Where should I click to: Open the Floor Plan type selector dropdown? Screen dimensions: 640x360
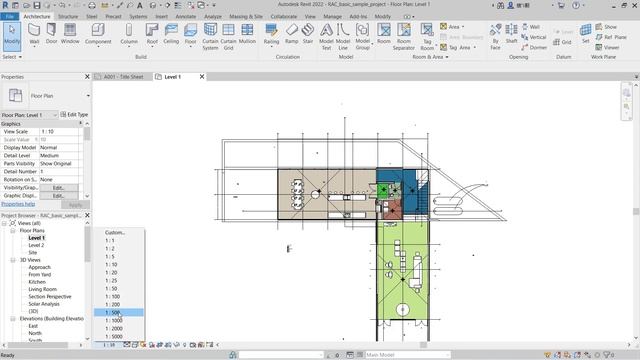[88, 96]
